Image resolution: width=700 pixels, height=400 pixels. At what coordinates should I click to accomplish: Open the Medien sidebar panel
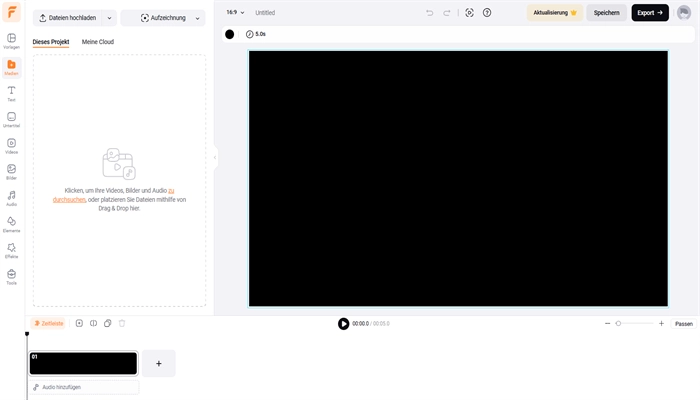pos(12,67)
